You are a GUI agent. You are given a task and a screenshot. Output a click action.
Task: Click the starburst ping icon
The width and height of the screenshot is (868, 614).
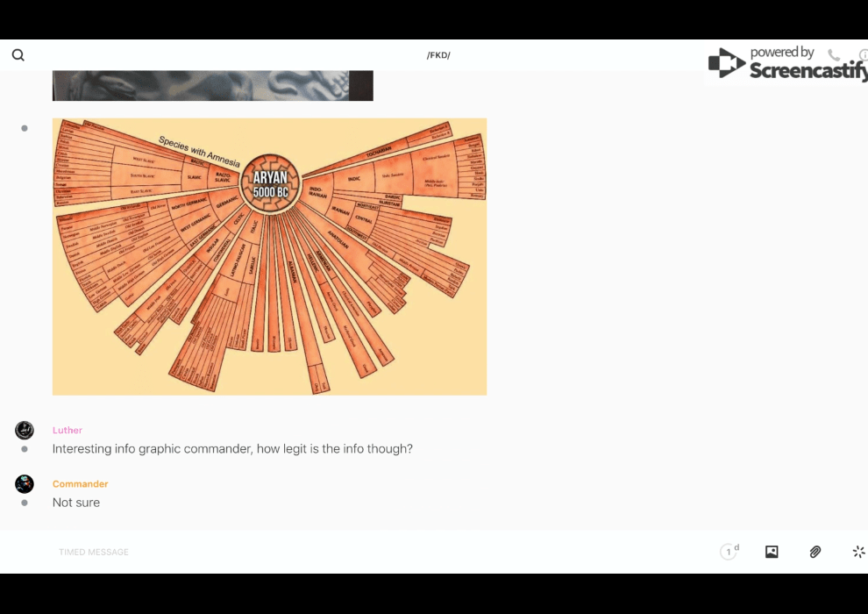click(x=858, y=552)
